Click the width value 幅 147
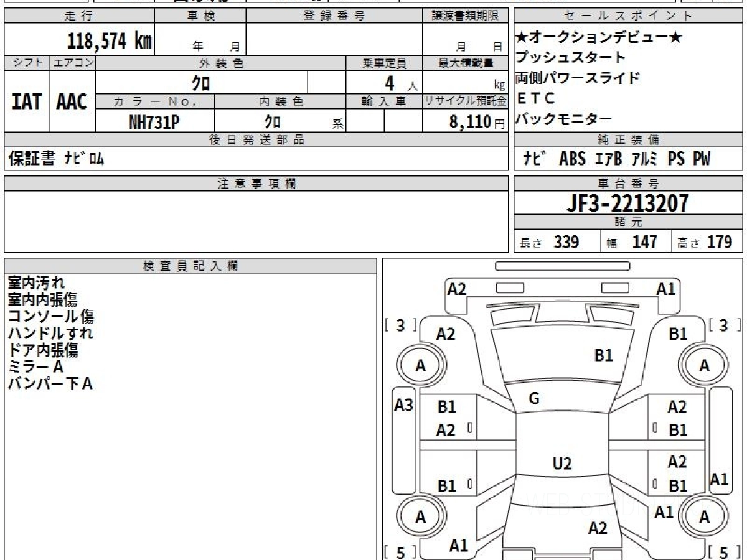The height and width of the screenshot is (560, 747). click(x=632, y=242)
